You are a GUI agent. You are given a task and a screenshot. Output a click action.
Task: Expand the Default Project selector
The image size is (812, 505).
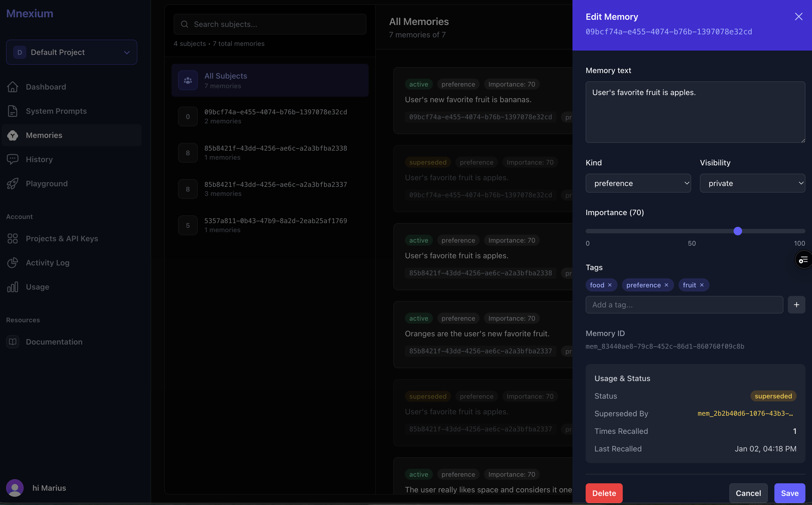(x=71, y=52)
